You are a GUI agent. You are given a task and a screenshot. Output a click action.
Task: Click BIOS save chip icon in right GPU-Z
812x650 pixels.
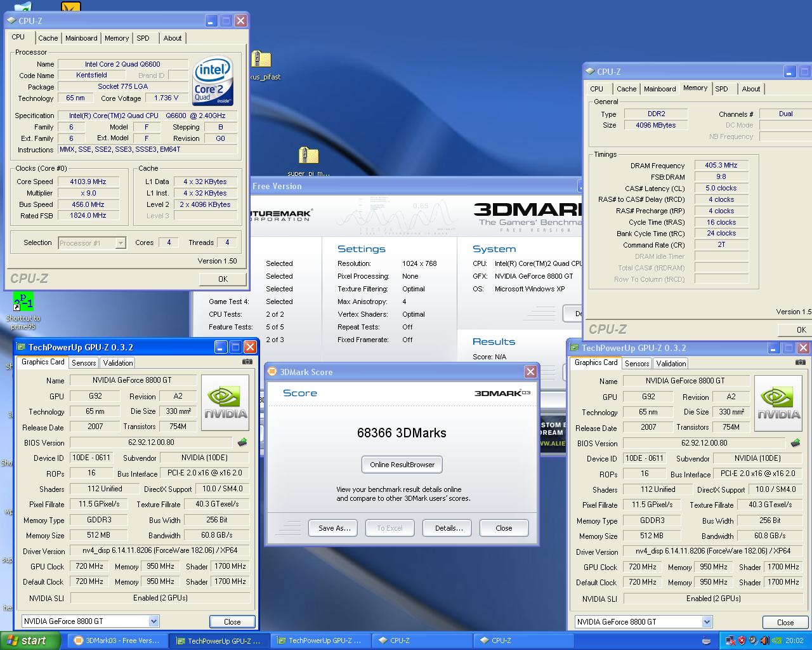[x=795, y=443]
